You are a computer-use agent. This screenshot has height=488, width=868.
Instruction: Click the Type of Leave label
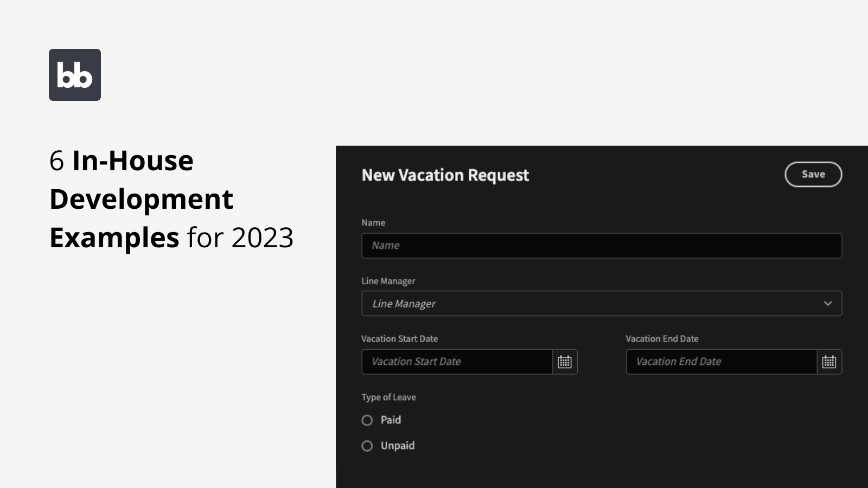(x=388, y=397)
